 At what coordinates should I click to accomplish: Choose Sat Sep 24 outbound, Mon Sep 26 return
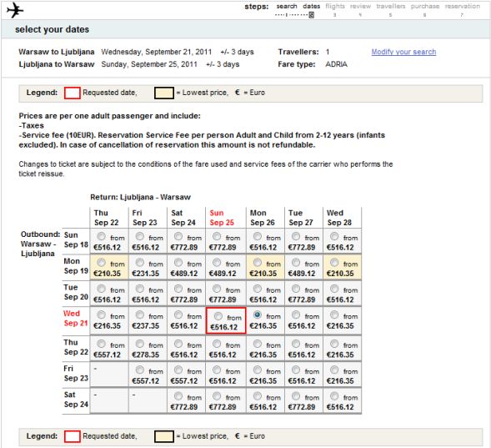tap(258, 395)
